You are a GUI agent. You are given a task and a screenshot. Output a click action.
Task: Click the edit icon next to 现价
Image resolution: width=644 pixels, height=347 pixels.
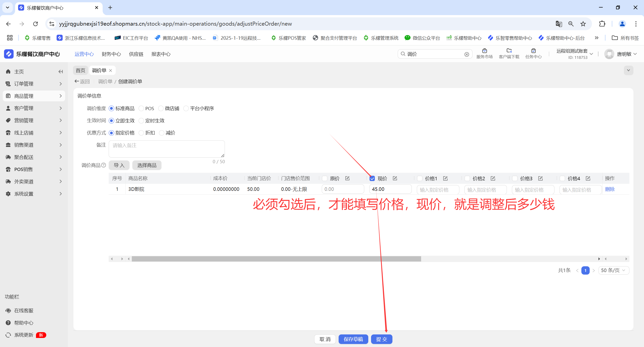tap(395, 178)
